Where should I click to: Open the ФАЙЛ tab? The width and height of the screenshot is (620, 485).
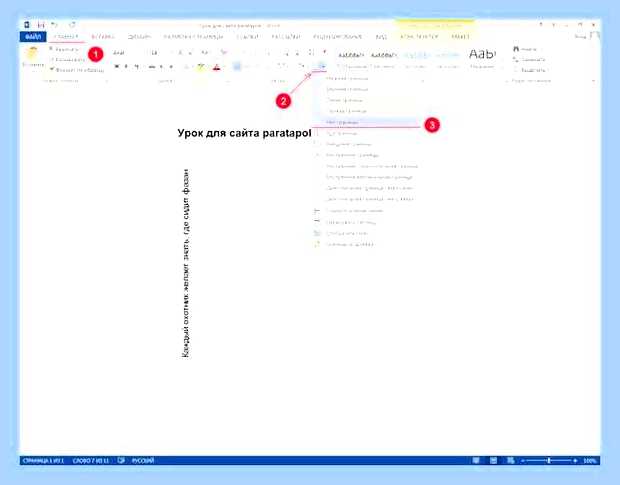pos(33,37)
